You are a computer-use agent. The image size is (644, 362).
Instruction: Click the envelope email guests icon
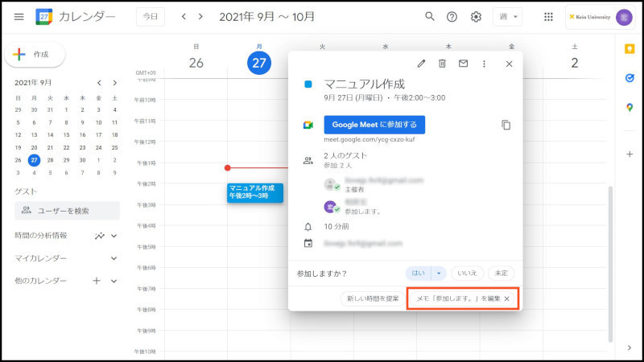click(x=463, y=64)
